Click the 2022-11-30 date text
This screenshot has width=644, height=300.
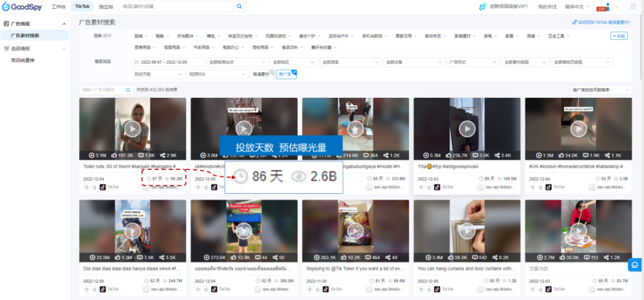click(x=317, y=281)
